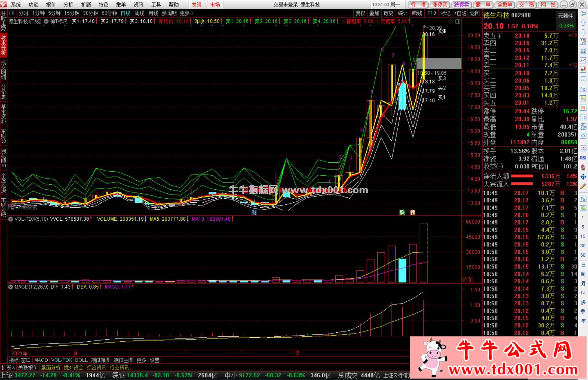
Task: Click the line trend chart sidebar icon
Action: pos(583,60)
